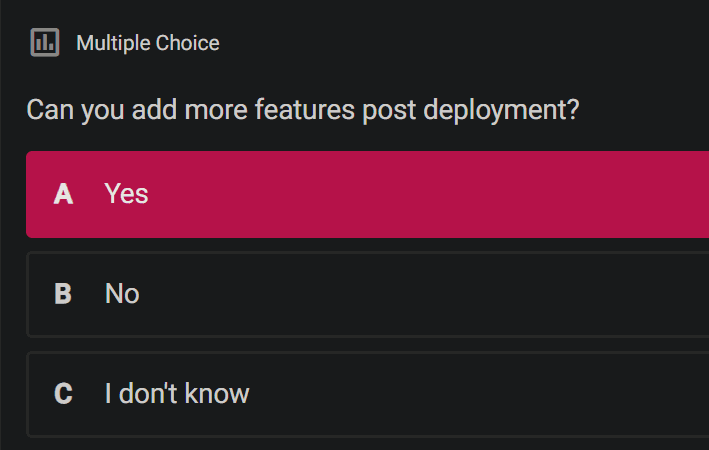Viewport: 709px width, 450px height.
Task: Select option A Yes
Action: [367, 194]
